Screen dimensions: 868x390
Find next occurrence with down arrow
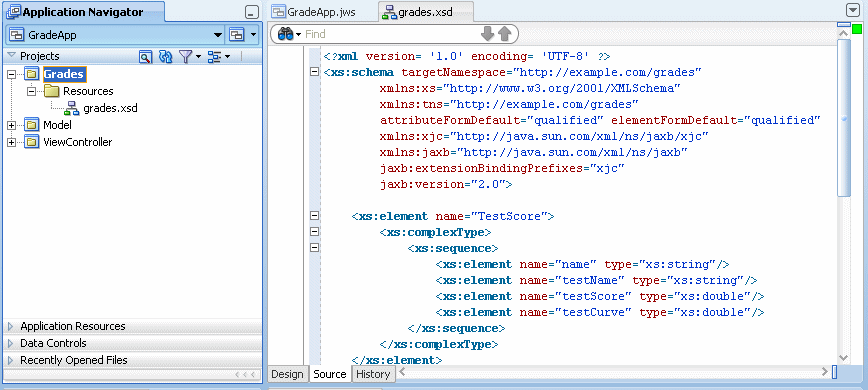pyautogui.click(x=488, y=34)
